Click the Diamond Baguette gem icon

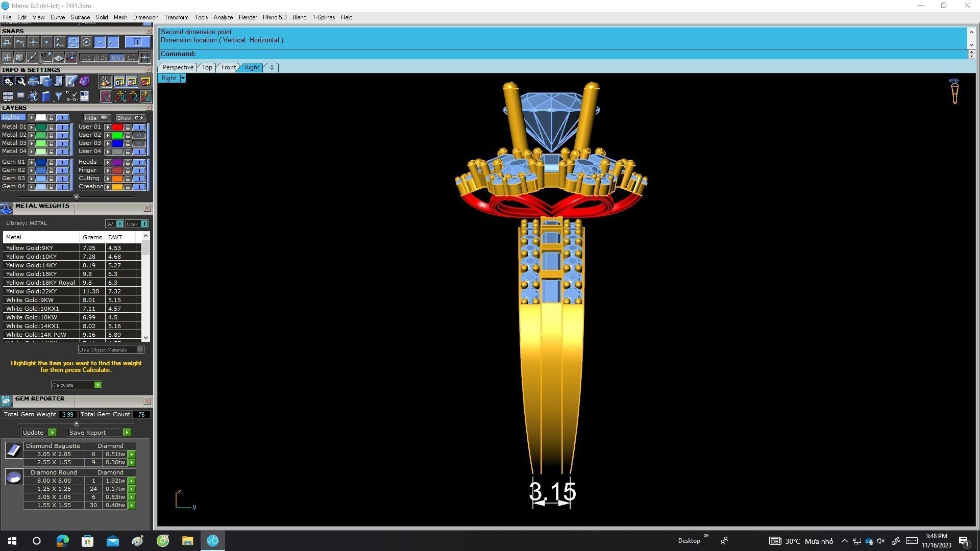(14, 450)
